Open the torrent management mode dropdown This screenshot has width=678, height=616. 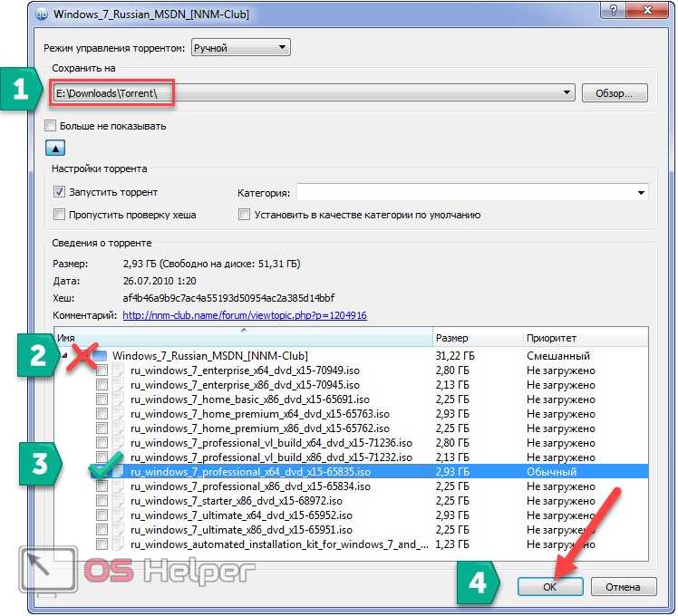point(240,47)
